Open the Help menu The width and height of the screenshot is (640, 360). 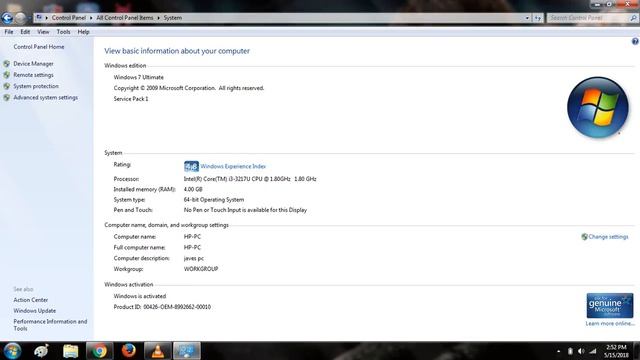(83, 32)
